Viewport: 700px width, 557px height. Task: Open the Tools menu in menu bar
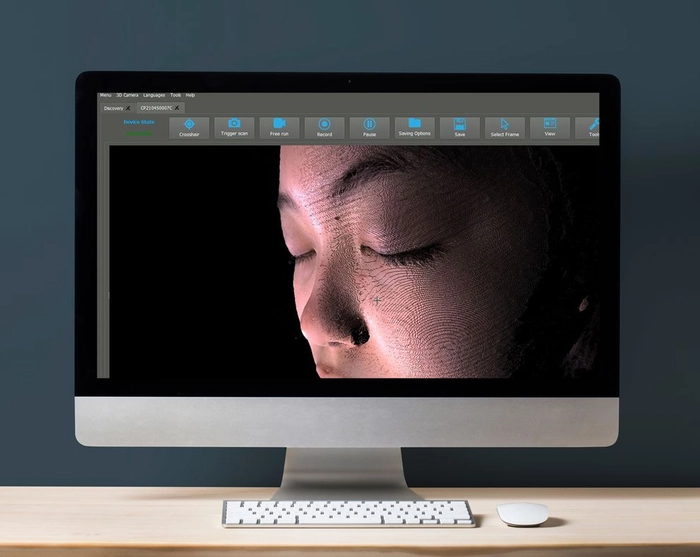175,95
